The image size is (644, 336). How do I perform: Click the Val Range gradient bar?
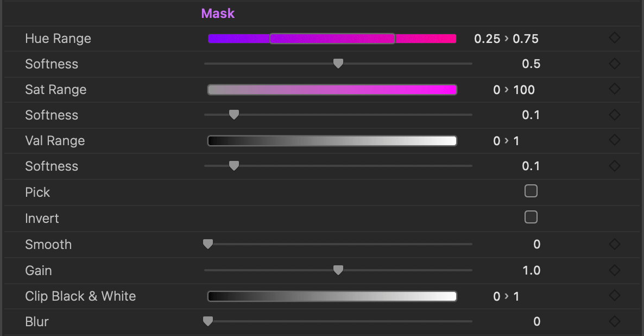tap(332, 141)
